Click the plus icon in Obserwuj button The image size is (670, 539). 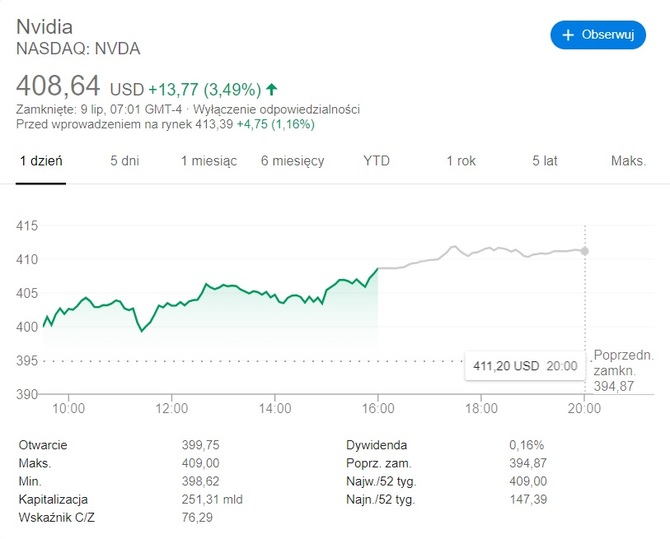click(x=568, y=35)
